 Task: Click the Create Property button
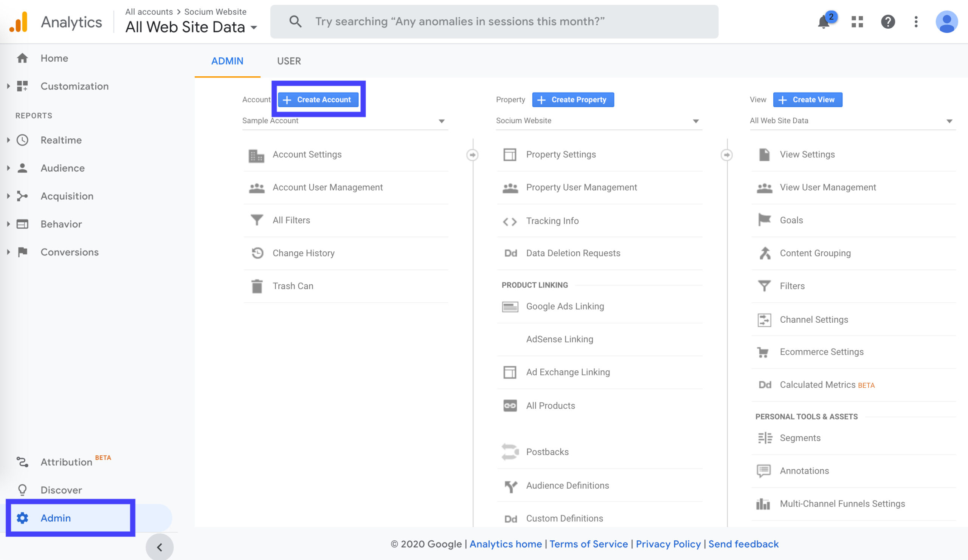[x=573, y=100]
